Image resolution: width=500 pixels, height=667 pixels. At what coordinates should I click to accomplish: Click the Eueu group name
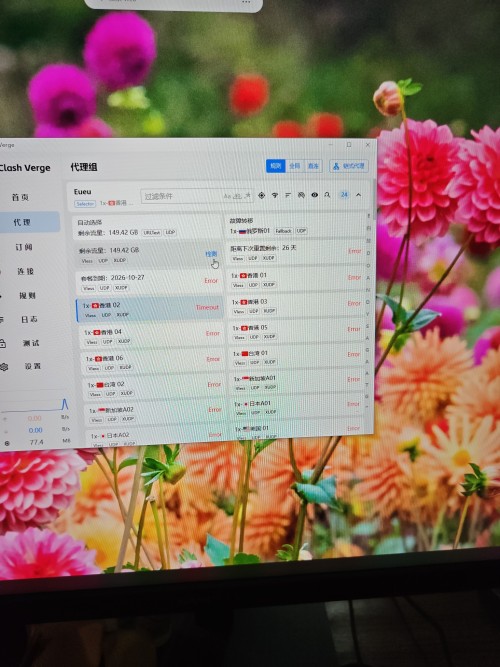click(x=83, y=191)
